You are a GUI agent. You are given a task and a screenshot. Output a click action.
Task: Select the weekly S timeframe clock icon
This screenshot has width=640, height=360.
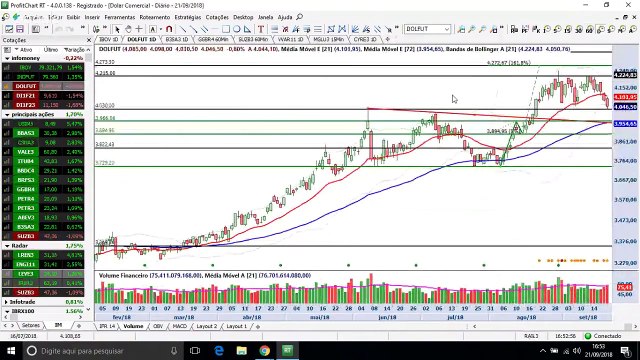coord(611,29)
